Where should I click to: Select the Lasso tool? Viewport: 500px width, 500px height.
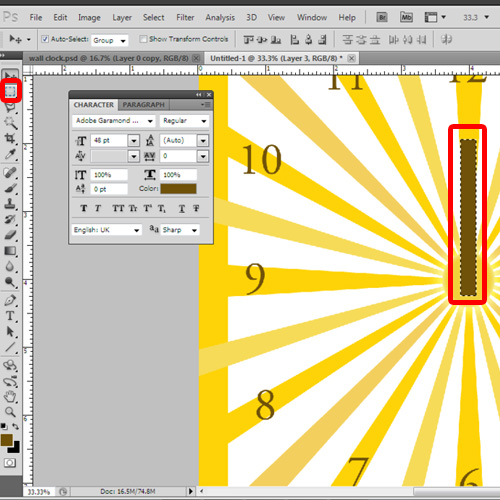pyautogui.click(x=10, y=107)
